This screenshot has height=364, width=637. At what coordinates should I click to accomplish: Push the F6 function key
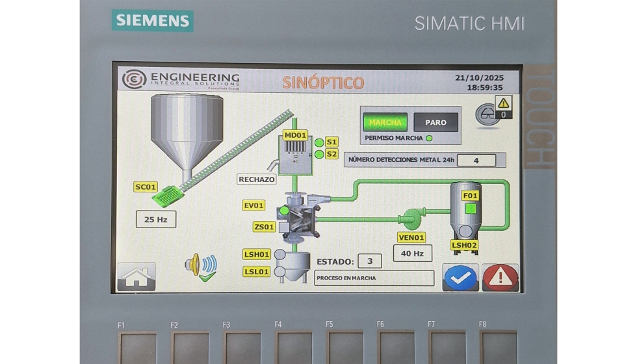click(x=396, y=347)
